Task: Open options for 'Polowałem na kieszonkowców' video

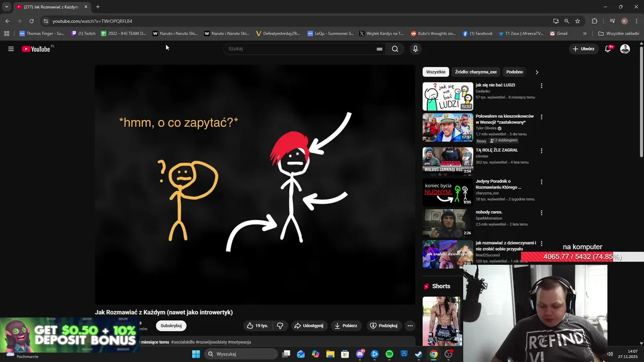Action: click(541, 117)
